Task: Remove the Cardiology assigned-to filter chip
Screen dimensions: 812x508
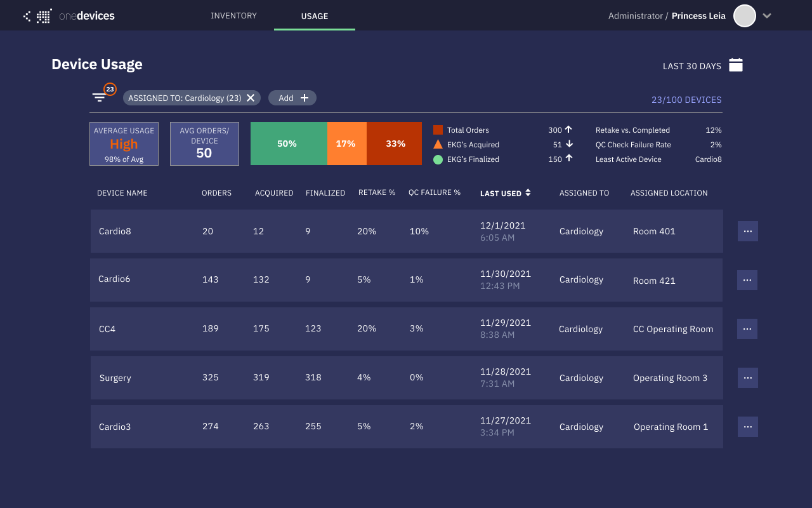Action: (x=251, y=98)
